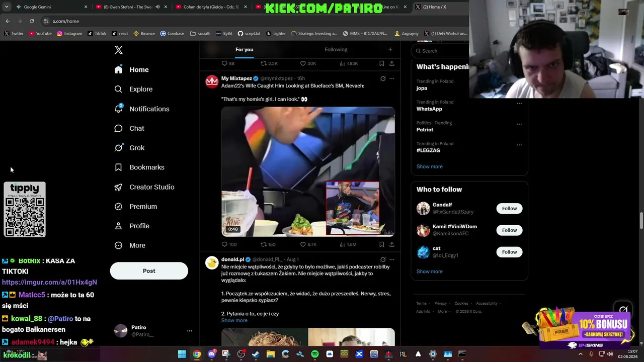The image size is (644, 362).
Task: Reload the page in Chrome
Action: 32,21
